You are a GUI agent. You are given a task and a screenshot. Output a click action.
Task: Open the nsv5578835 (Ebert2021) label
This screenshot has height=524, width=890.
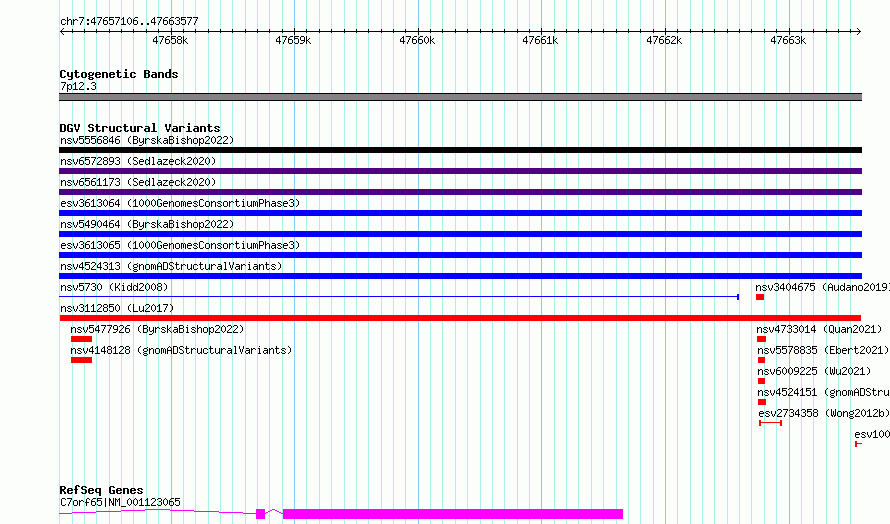(x=823, y=350)
